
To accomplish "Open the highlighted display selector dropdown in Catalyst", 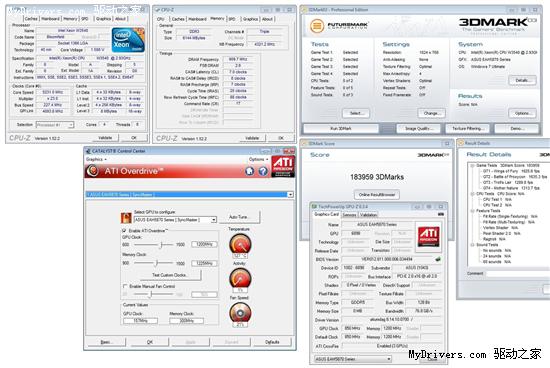I will click(x=290, y=195).
